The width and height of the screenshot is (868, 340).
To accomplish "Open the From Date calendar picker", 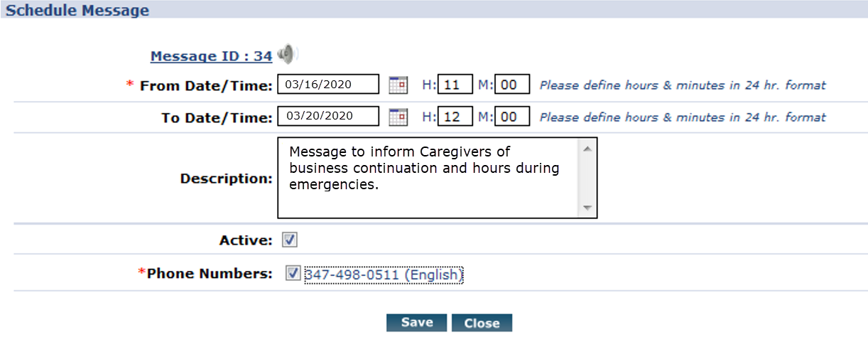I will click(x=398, y=85).
